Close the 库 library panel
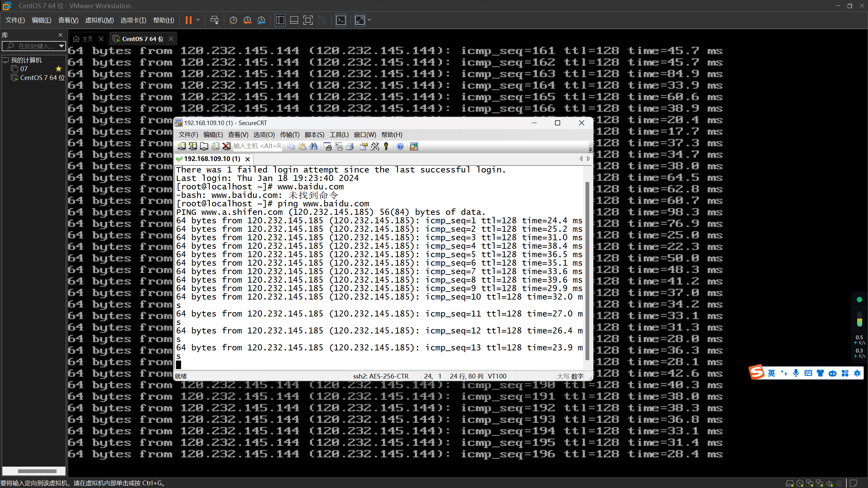 coord(60,35)
